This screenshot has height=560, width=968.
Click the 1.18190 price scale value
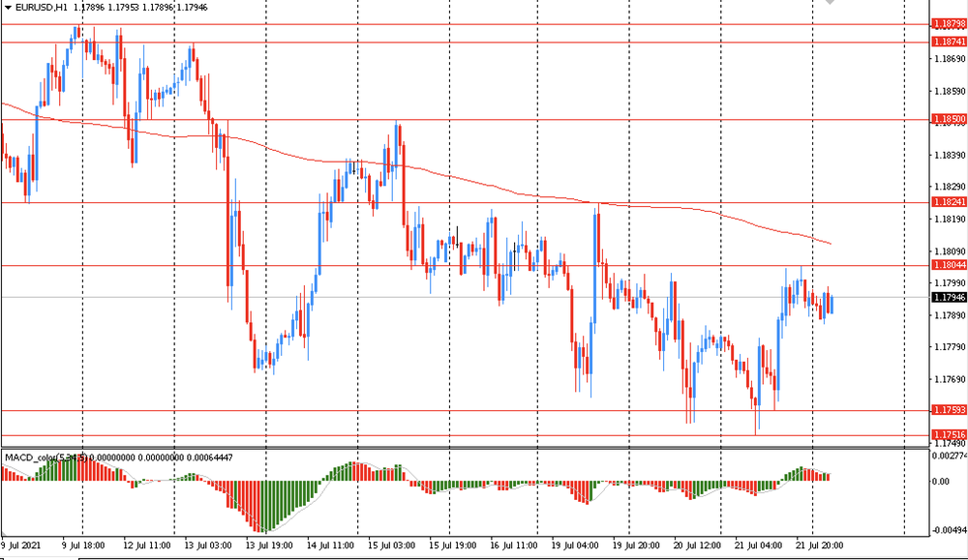(x=951, y=219)
